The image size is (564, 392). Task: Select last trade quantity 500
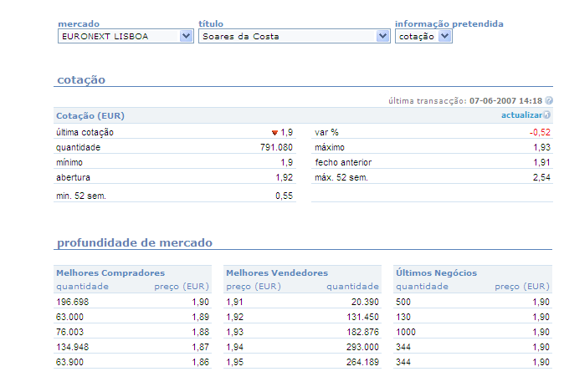tap(403, 302)
